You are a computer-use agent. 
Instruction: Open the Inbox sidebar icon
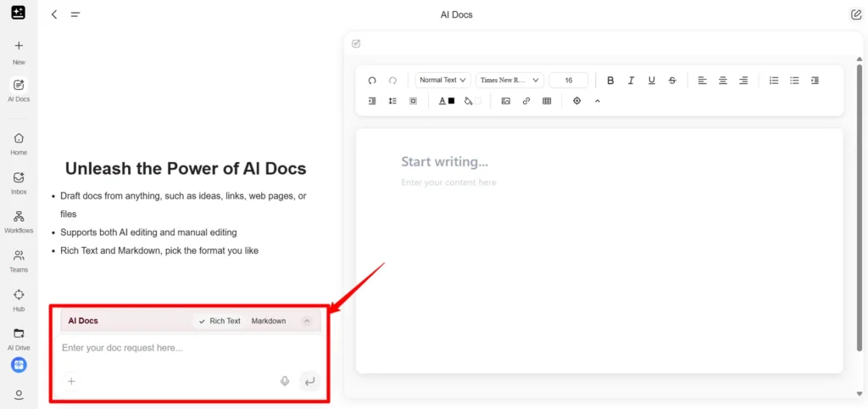(19, 178)
